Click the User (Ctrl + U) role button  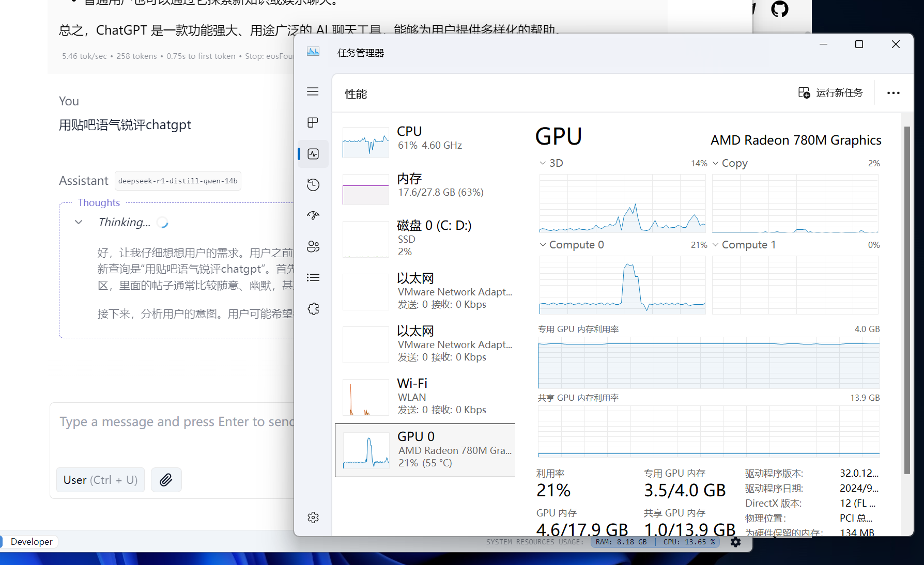[100, 480]
